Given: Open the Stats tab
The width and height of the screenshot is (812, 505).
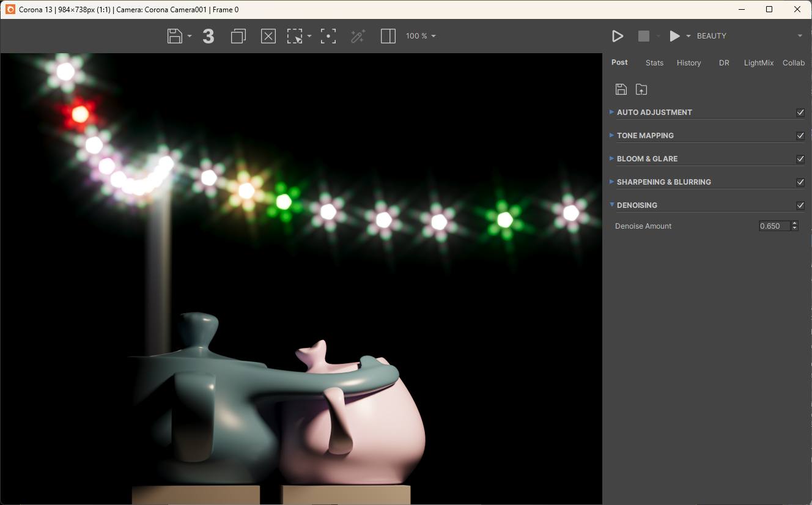Looking at the screenshot, I should 654,63.
